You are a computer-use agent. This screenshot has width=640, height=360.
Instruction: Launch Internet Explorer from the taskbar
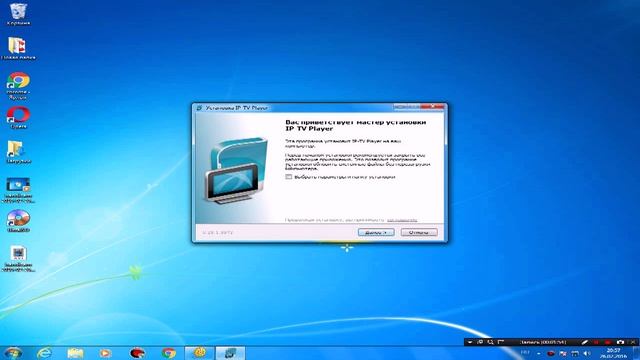point(44,353)
